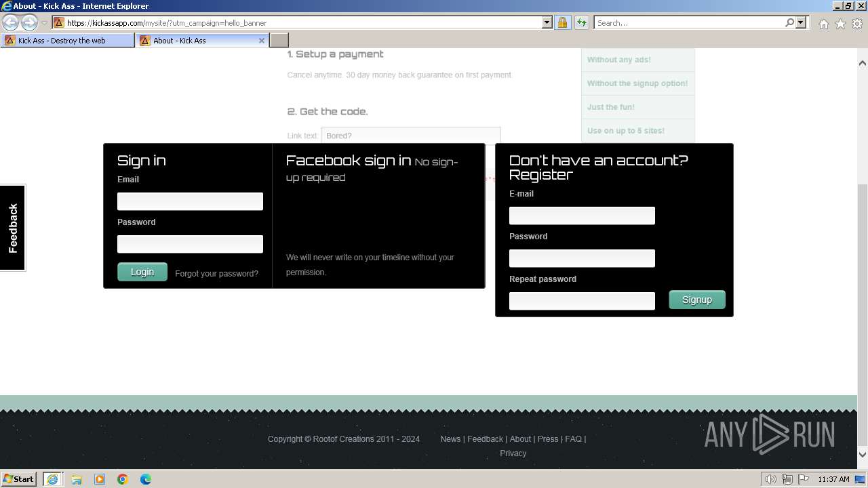The height and width of the screenshot is (488, 868).
Task: Click the '2. Get the code.' heading
Action: point(328,112)
